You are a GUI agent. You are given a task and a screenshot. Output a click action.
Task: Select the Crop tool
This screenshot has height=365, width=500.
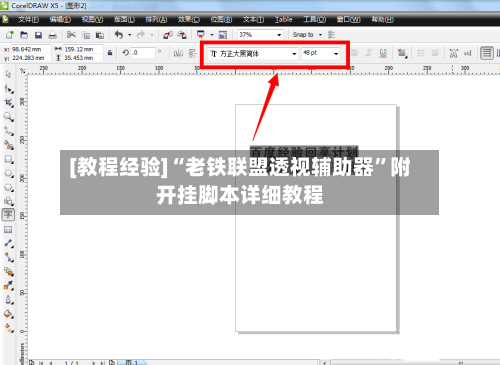[x=8, y=103]
